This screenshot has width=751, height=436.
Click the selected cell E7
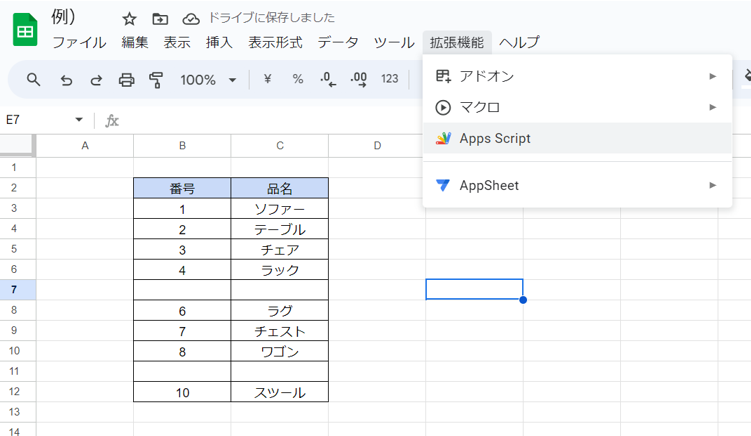point(474,289)
